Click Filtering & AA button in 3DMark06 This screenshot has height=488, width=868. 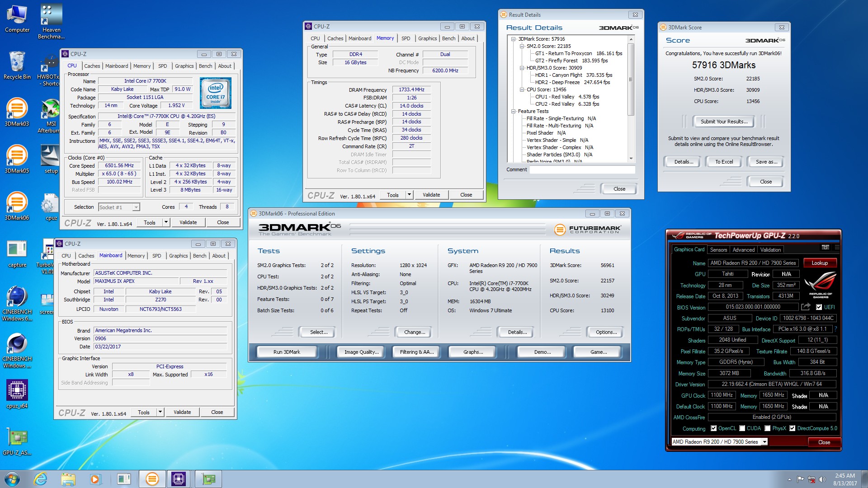tap(416, 352)
